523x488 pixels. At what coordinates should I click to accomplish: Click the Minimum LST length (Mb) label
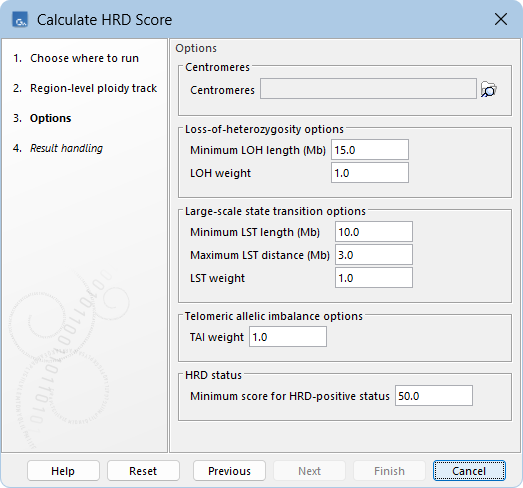(x=255, y=232)
